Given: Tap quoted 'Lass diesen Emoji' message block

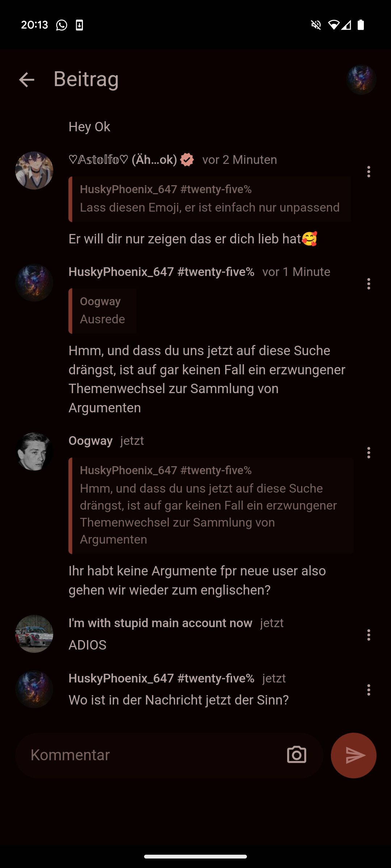Looking at the screenshot, I should pos(210,199).
